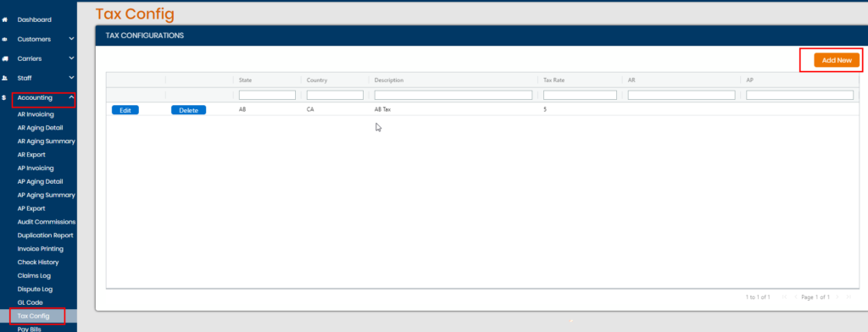Go to last page arrow icon

coord(849,297)
